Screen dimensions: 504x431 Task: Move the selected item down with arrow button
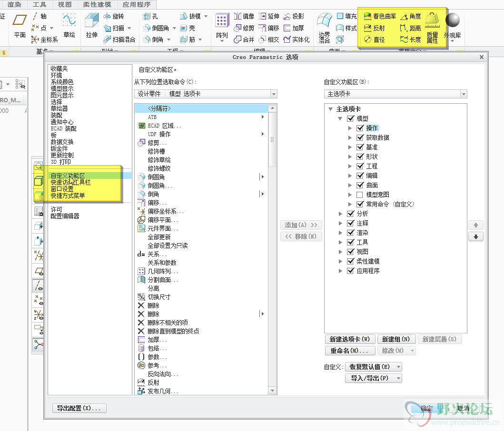[x=476, y=237]
